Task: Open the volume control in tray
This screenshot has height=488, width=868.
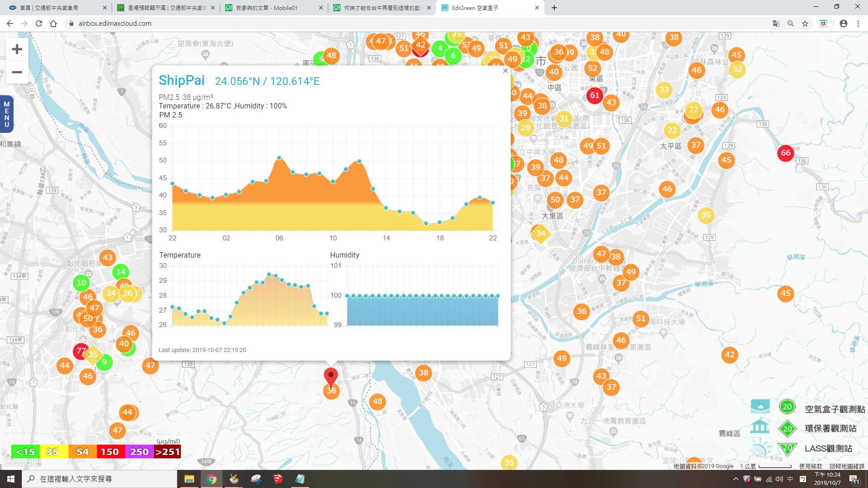Action: [779, 479]
